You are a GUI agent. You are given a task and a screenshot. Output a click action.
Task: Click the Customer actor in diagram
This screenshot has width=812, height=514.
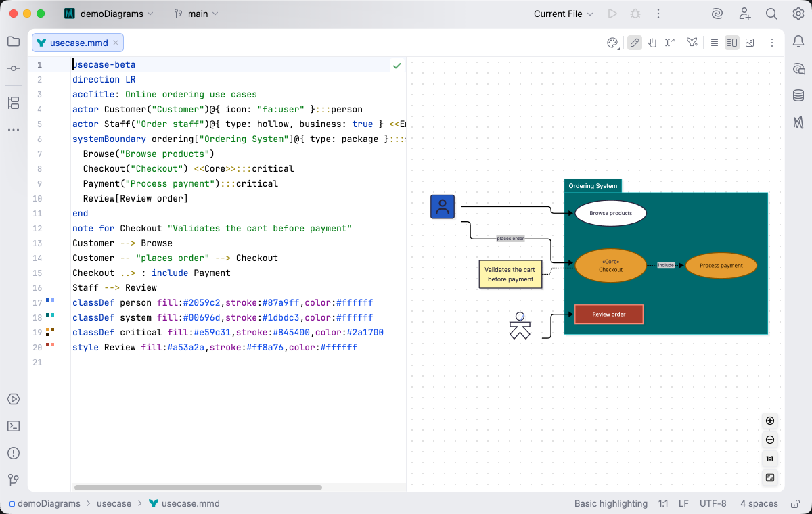443,206
